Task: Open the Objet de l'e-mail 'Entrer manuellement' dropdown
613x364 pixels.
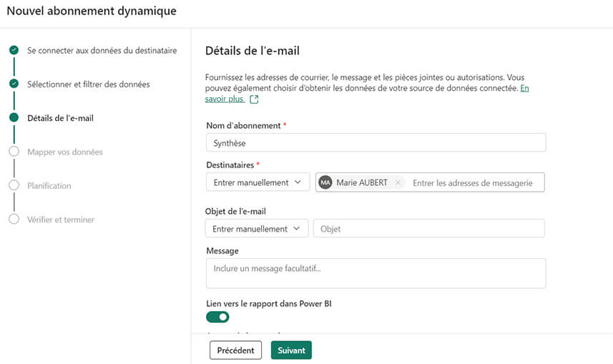Action: click(257, 228)
